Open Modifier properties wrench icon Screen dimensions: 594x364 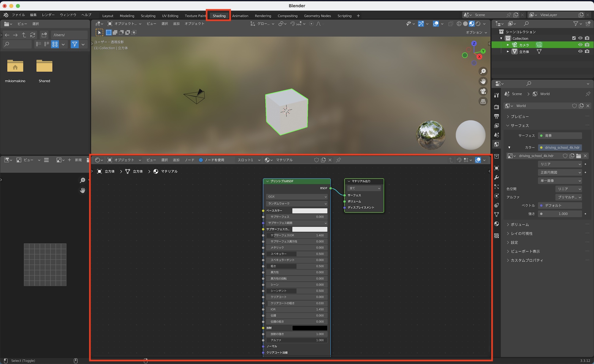tap(497, 177)
